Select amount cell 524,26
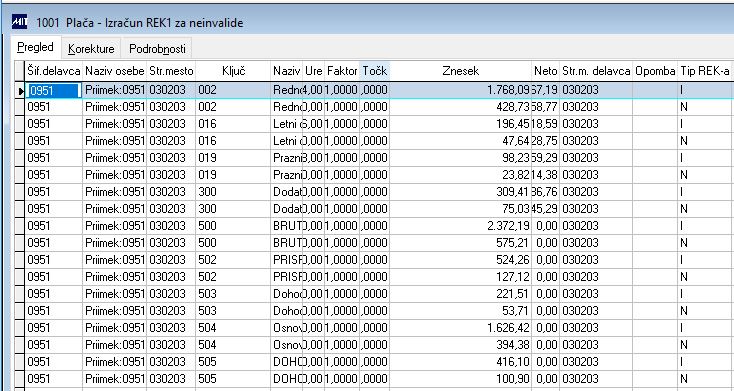Screen dimensions: 734x391 click(461, 260)
